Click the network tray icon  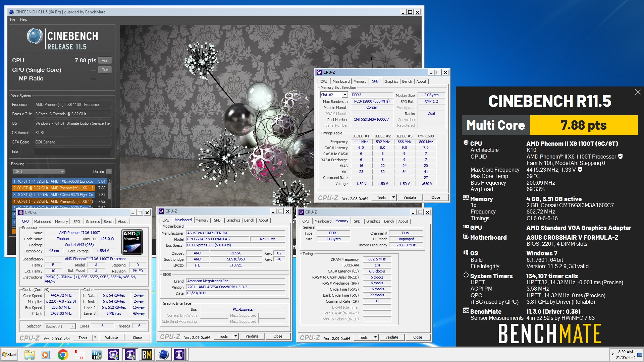640,354
